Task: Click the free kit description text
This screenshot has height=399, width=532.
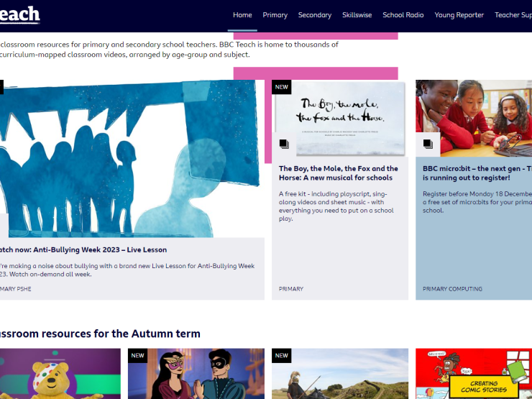Action: [336, 206]
